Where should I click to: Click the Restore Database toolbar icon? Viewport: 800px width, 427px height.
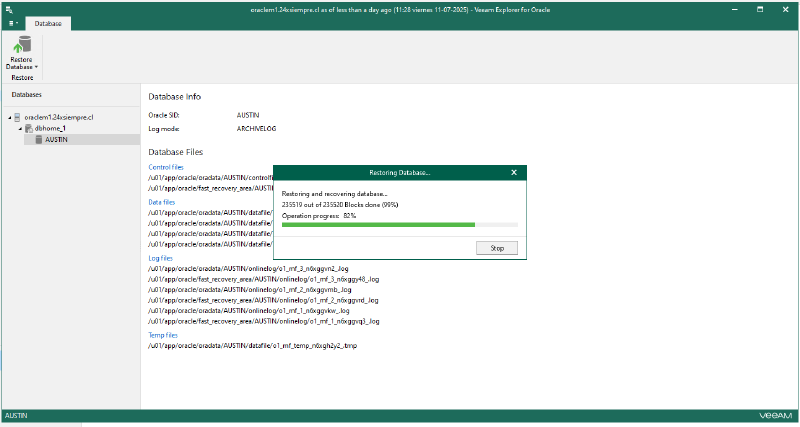tap(22, 44)
